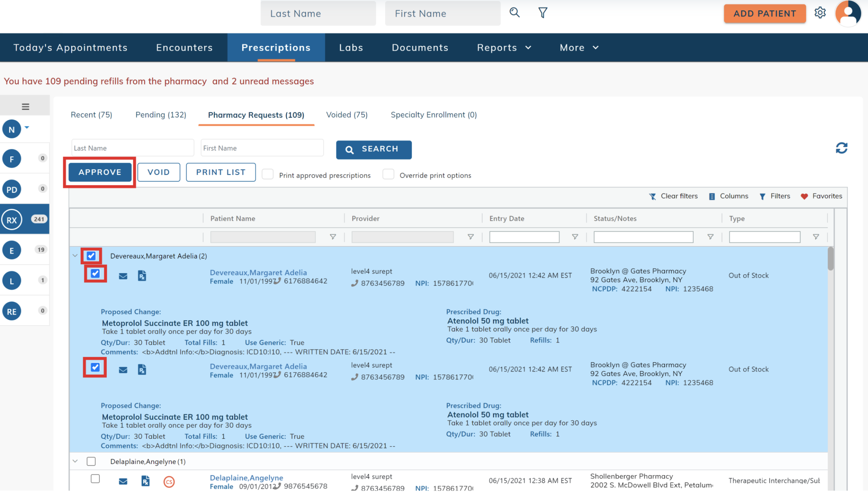
Task: Open the RX sidebar icon
Action: 12,220
